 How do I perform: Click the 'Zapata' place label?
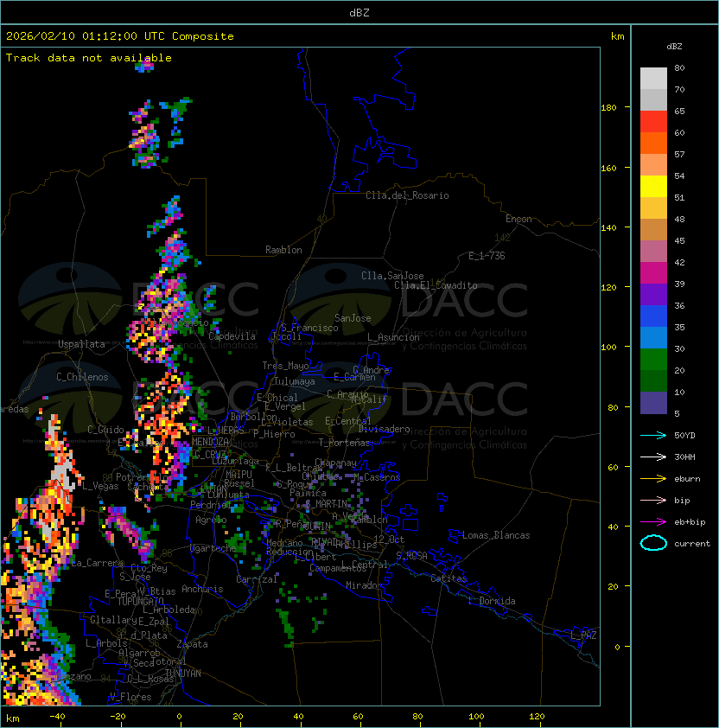pyautogui.click(x=192, y=644)
